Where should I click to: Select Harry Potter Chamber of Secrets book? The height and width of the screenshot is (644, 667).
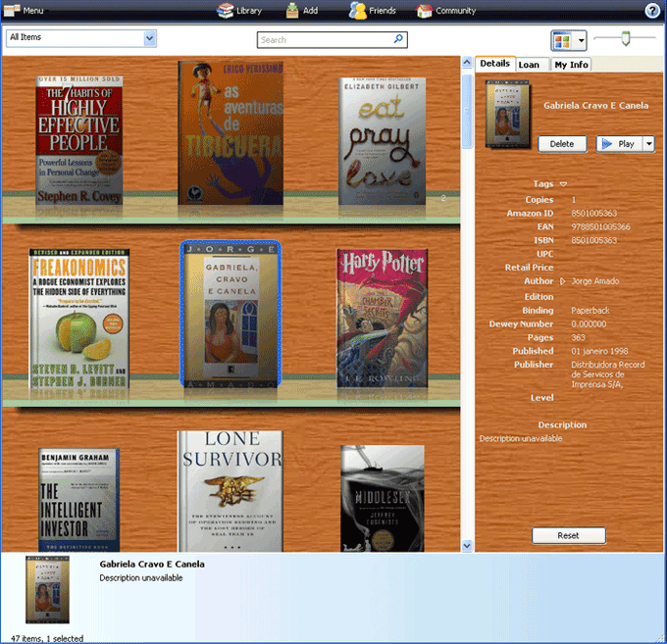coord(382,318)
